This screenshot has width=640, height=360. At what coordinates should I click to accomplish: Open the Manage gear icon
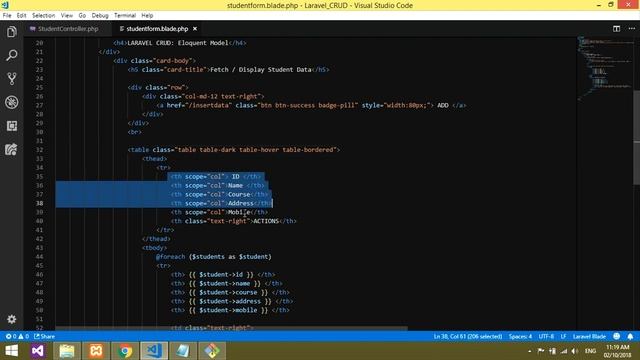pyautogui.click(x=11, y=319)
